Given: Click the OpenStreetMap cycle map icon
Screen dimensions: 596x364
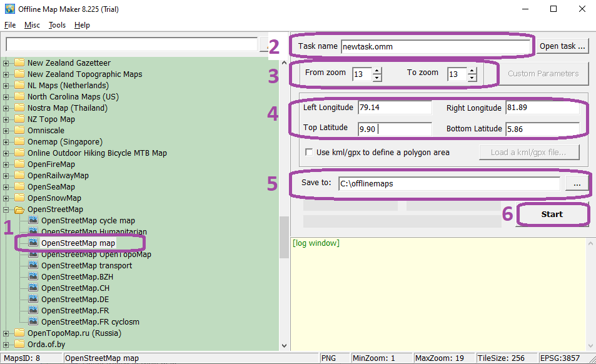Looking at the screenshot, I should [33, 220].
